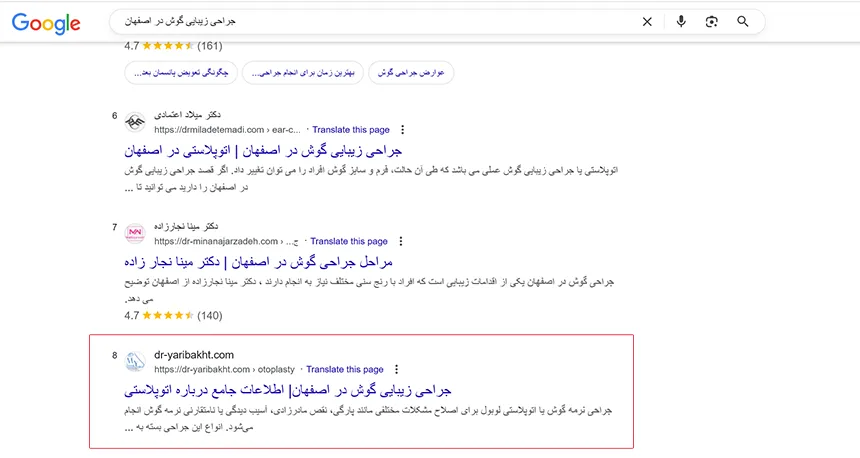
Task: Open more options for dr-minanajarzadeh.com result
Action: tap(400, 241)
